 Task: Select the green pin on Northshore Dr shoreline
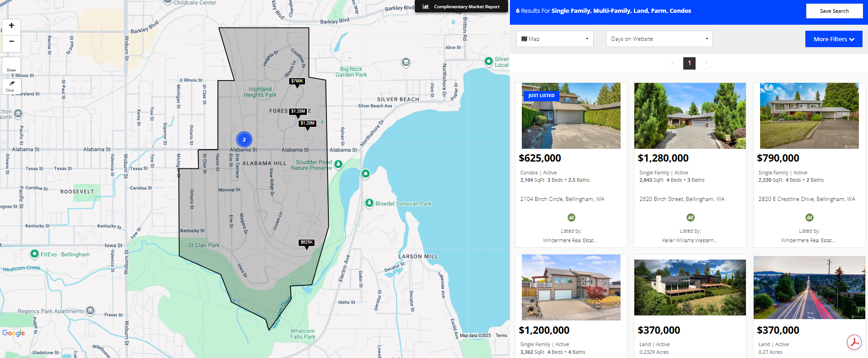click(365, 174)
